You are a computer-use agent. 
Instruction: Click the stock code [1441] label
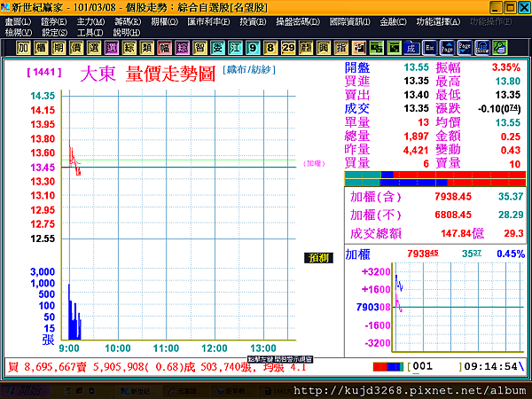tap(44, 72)
